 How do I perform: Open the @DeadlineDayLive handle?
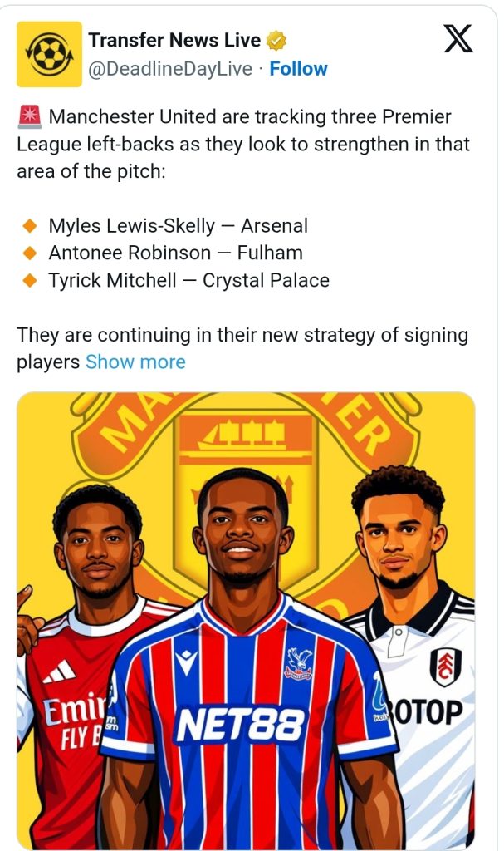(170, 69)
